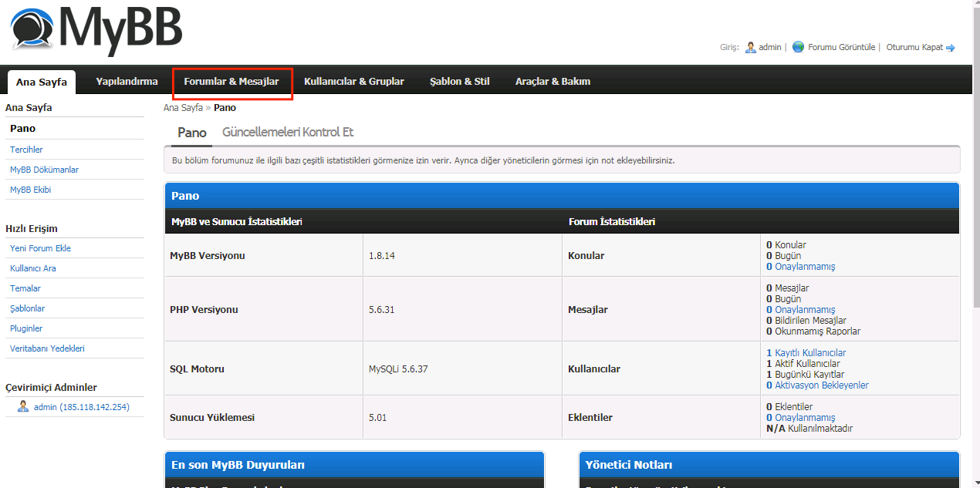Viewport: 980px width, 488px height.
Task: Open the Yapılandırma menu
Action: [127, 81]
